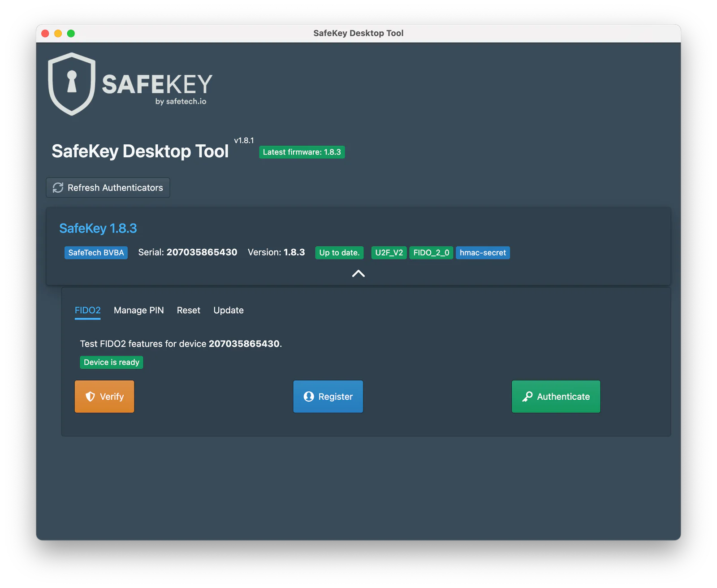Click Refresh Authenticators button
Image resolution: width=717 pixels, height=588 pixels.
coord(108,188)
